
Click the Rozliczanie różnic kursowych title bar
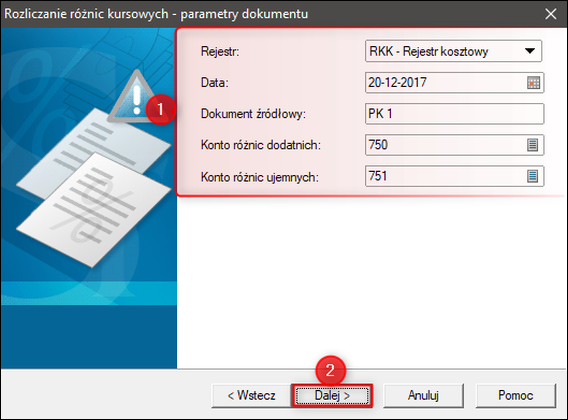click(x=156, y=14)
